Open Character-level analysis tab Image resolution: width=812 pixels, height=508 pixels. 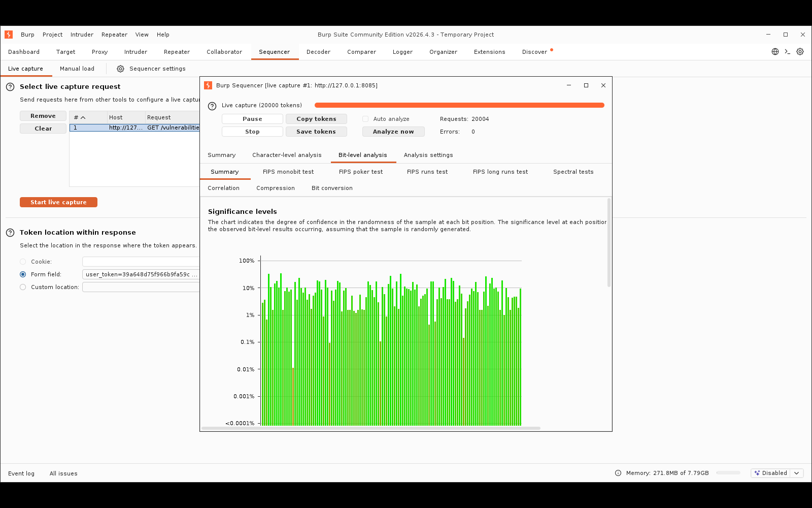(x=287, y=155)
